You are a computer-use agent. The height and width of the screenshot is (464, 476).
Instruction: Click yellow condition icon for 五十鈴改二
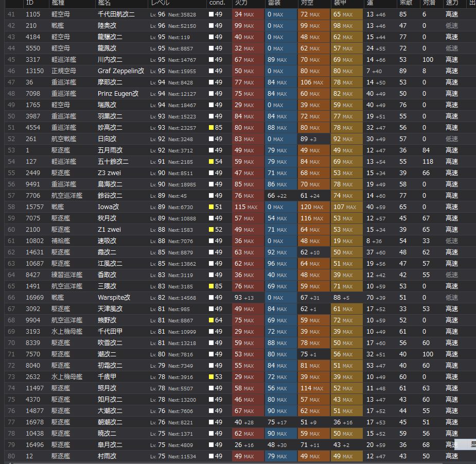(x=211, y=162)
